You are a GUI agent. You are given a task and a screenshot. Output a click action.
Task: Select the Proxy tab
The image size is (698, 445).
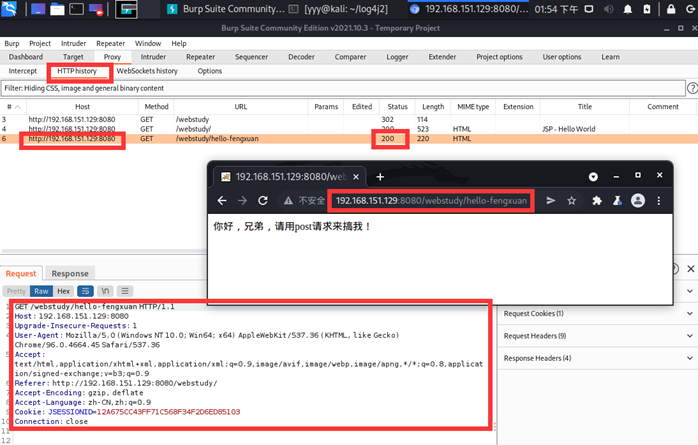click(112, 57)
